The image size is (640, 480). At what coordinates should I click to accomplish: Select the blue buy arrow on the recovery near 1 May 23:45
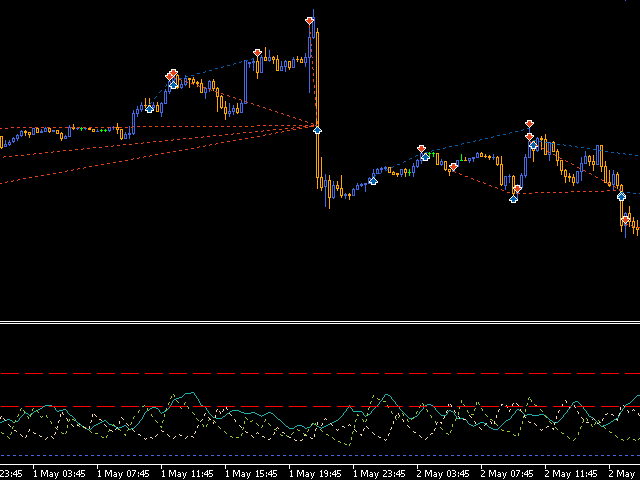(x=373, y=180)
